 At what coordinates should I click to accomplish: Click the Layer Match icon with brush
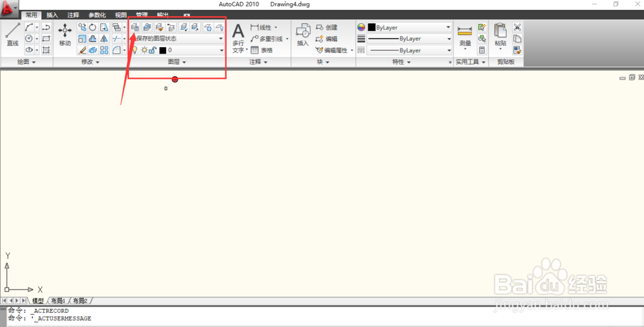point(159,27)
